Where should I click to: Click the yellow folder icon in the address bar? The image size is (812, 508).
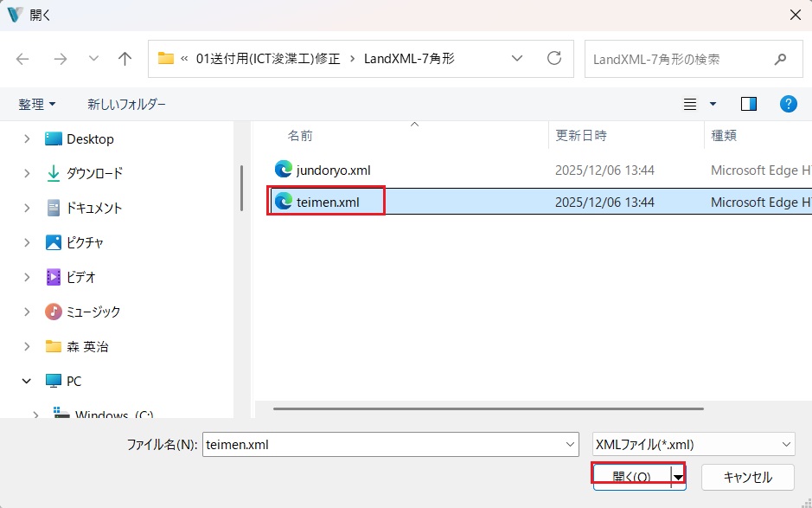[x=167, y=59]
